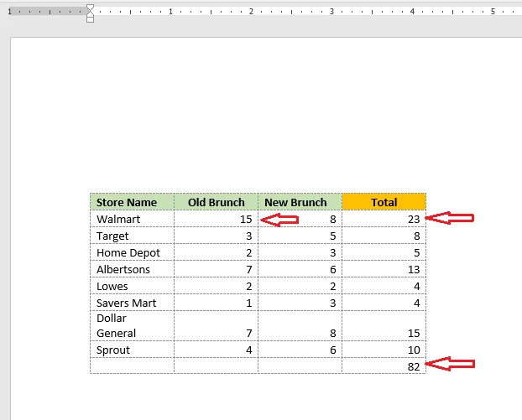Place cursor in the Walmart cell
The image size is (522, 420).
[132, 219]
